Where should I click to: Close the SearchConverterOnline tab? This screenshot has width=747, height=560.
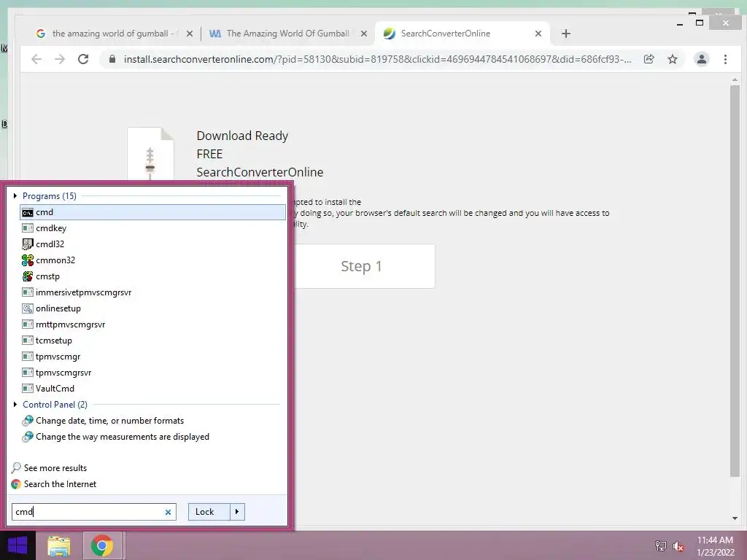pos(538,34)
